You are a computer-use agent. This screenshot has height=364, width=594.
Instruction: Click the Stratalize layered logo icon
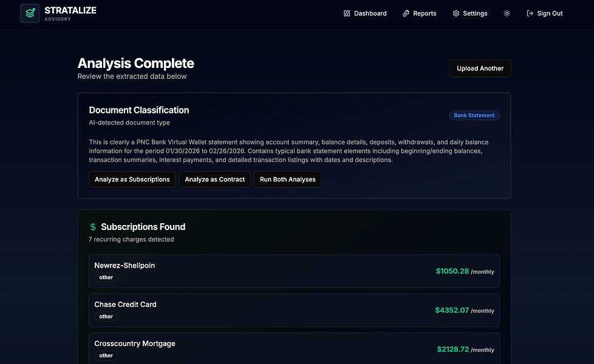coord(30,13)
